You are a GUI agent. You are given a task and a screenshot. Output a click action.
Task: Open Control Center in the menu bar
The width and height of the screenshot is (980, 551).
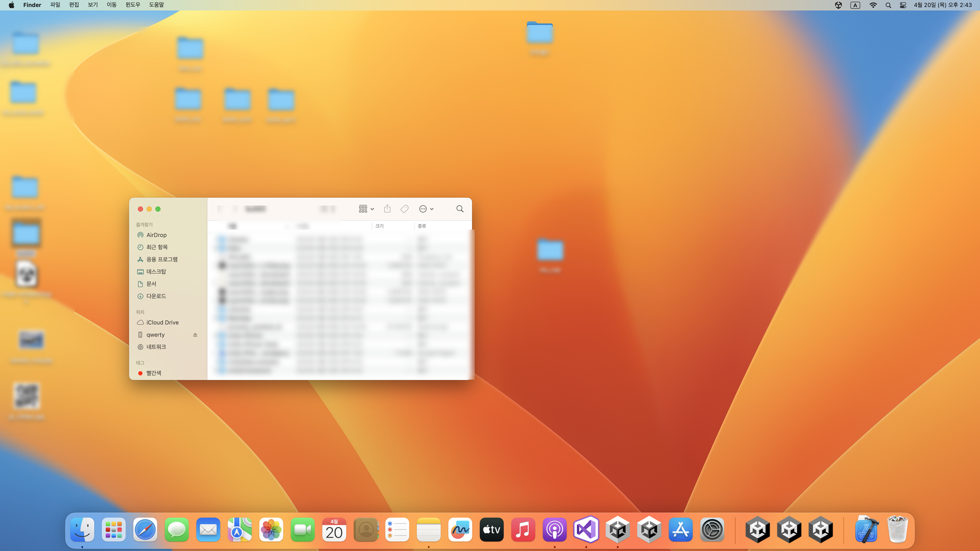click(903, 5)
